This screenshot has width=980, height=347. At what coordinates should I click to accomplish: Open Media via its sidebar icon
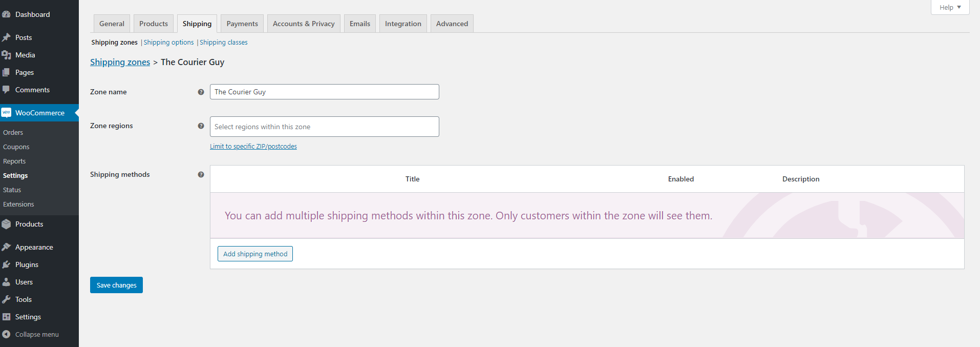click(6, 55)
